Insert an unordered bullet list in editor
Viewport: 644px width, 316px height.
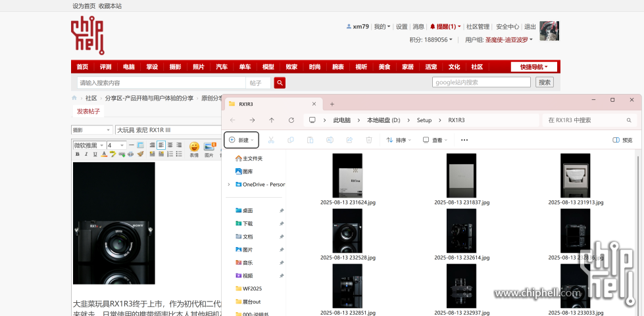tap(179, 154)
